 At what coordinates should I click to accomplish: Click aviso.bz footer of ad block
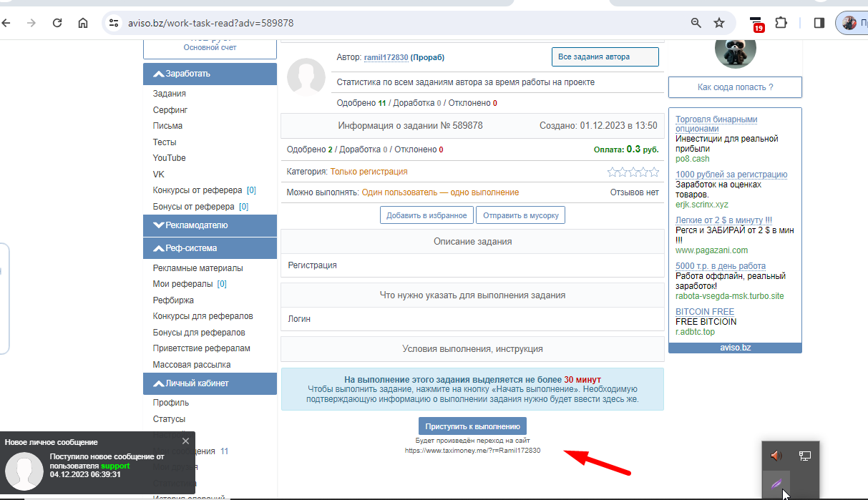[x=735, y=348]
